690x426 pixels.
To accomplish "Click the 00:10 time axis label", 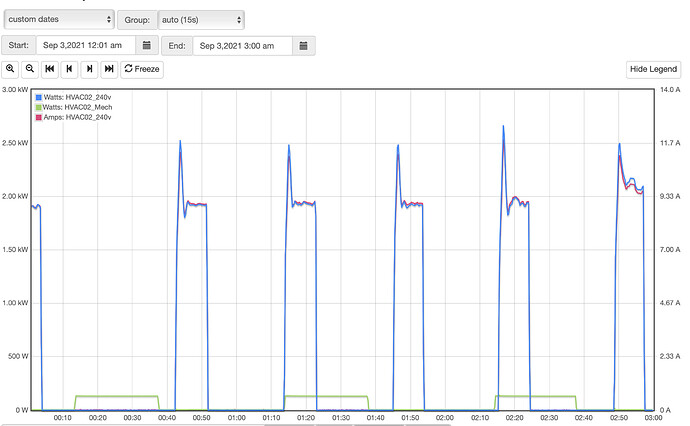I will click(62, 418).
